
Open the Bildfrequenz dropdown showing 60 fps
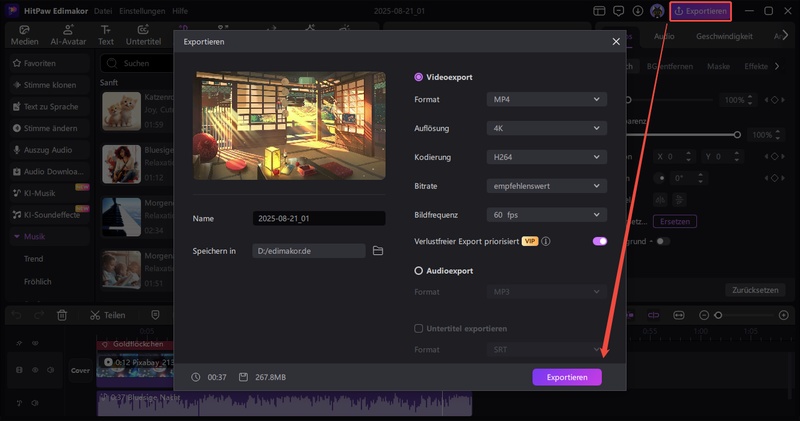coord(547,215)
